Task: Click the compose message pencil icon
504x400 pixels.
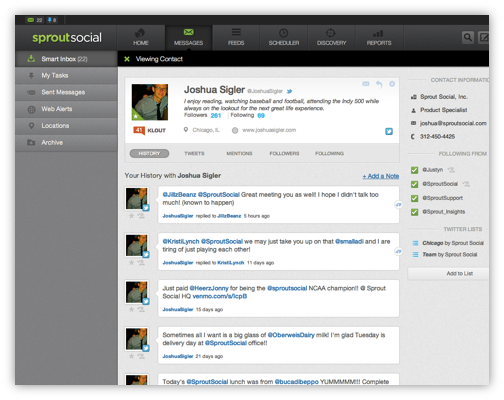Action: 484,37
